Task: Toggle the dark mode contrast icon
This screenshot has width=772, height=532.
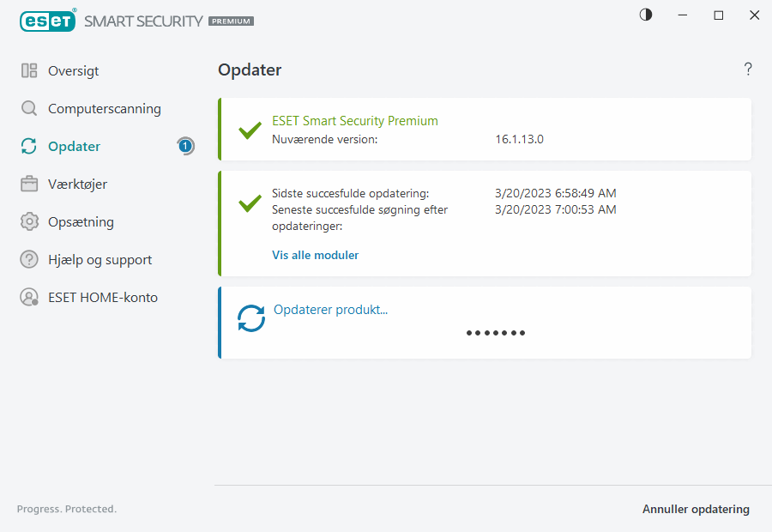Action: (x=645, y=15)
